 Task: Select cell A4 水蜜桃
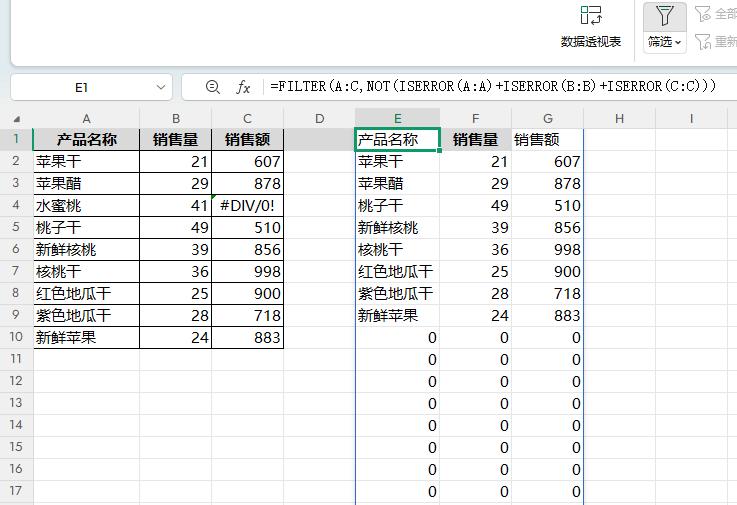(x=86, y=205)
